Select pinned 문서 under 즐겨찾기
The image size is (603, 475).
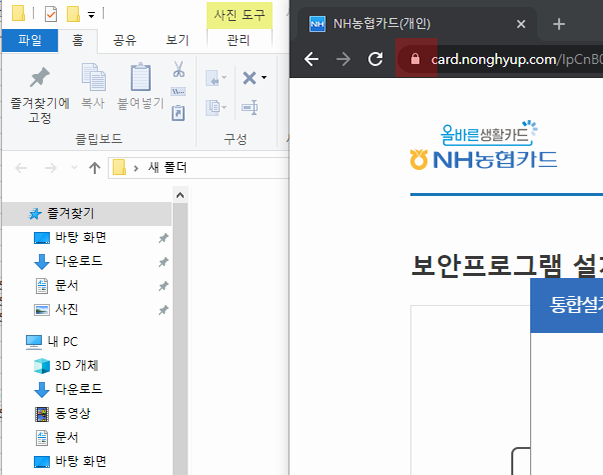coord(67,285)
